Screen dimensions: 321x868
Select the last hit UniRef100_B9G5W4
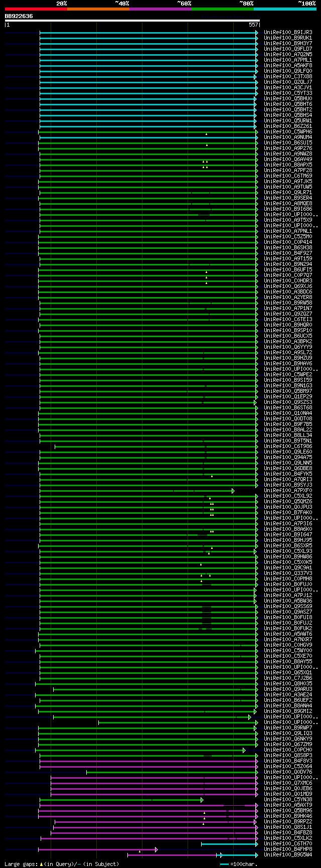coord(288,855)
